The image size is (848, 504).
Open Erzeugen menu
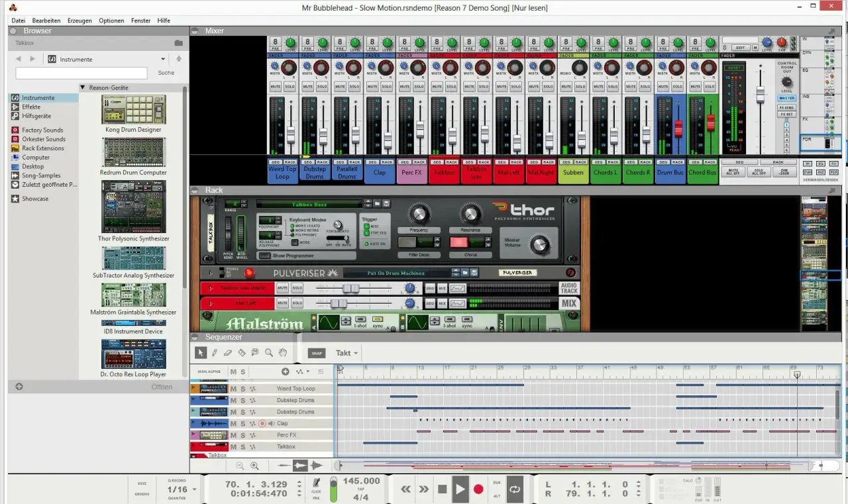79,21
